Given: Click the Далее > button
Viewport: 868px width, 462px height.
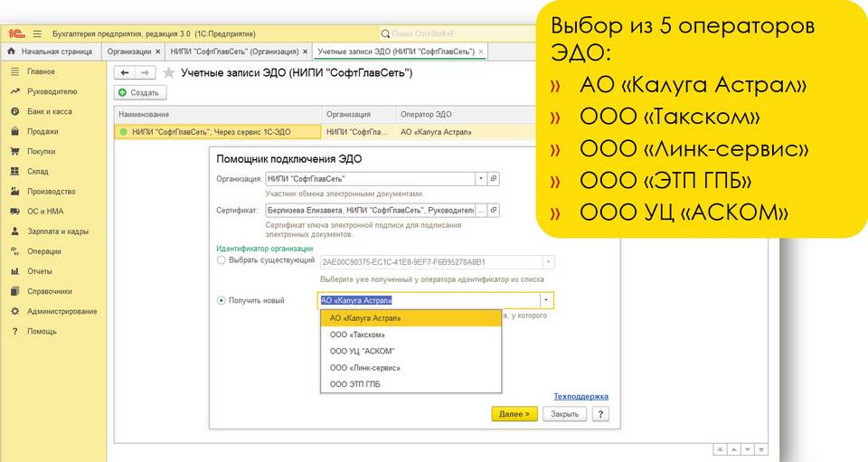Looking at the screenshot, I should 514,414.
